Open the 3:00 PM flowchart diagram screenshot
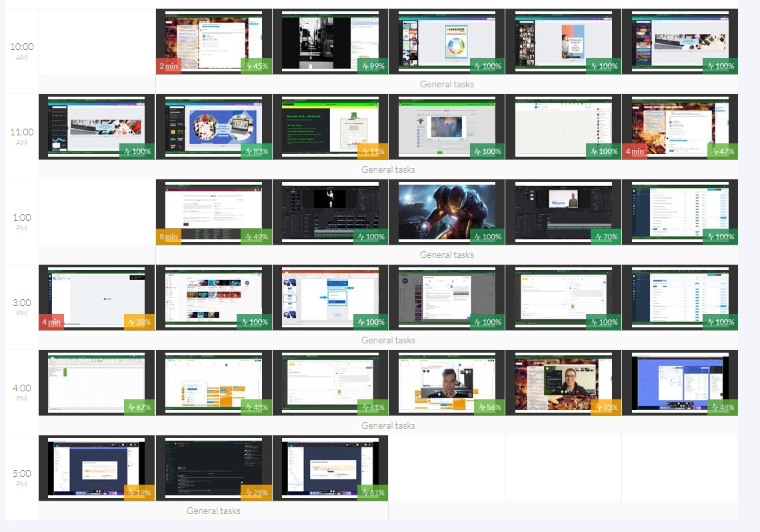The width and height of the screenshot is (760, 532). point(331,297)
